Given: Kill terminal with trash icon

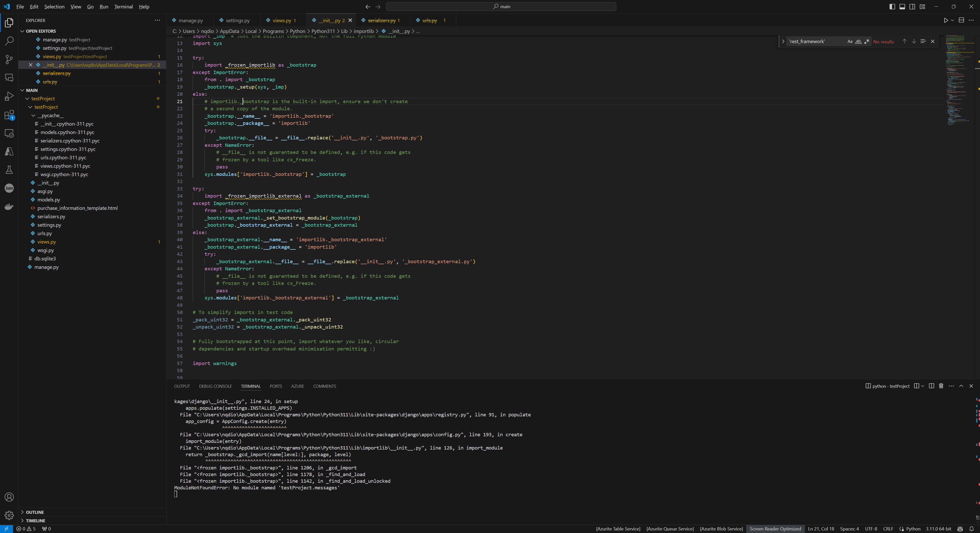Looking at the screenshot, I should [941, 386].
